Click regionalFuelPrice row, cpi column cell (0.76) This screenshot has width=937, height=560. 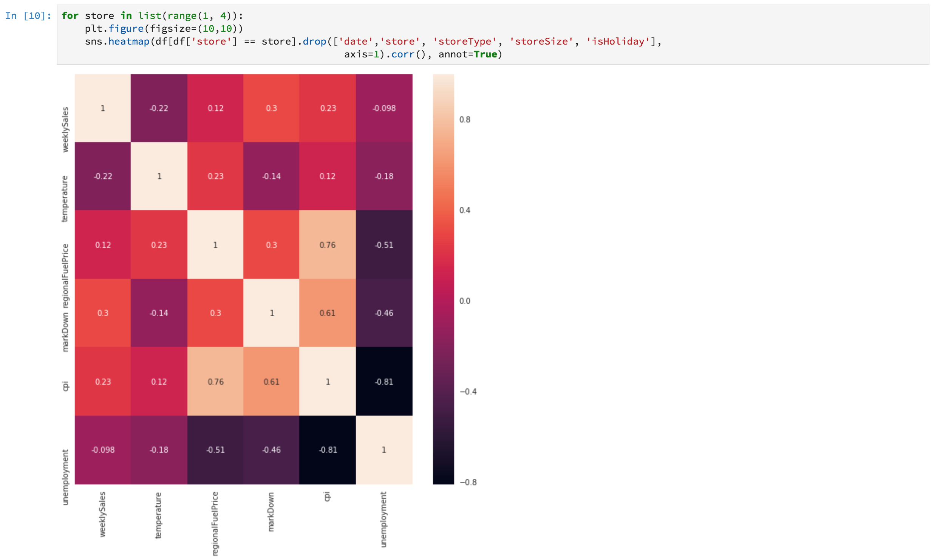(327, 245)
